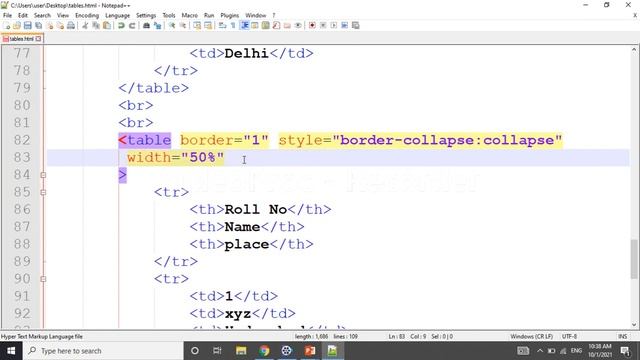Toggle file monitoring eye icon
Image resolution: width=640 pixels, height=360 pixels.
pos(298,26)
